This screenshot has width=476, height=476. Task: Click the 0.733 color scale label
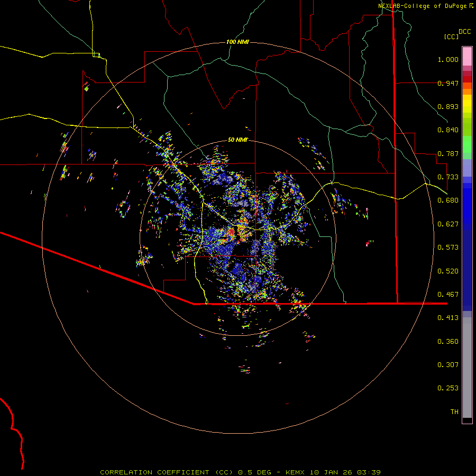pos(448,177)
